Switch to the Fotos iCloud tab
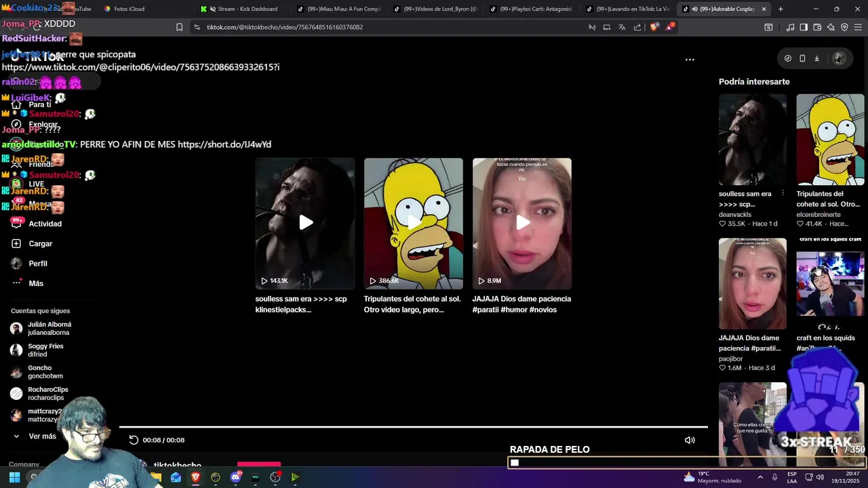 (x=144, y=9)
